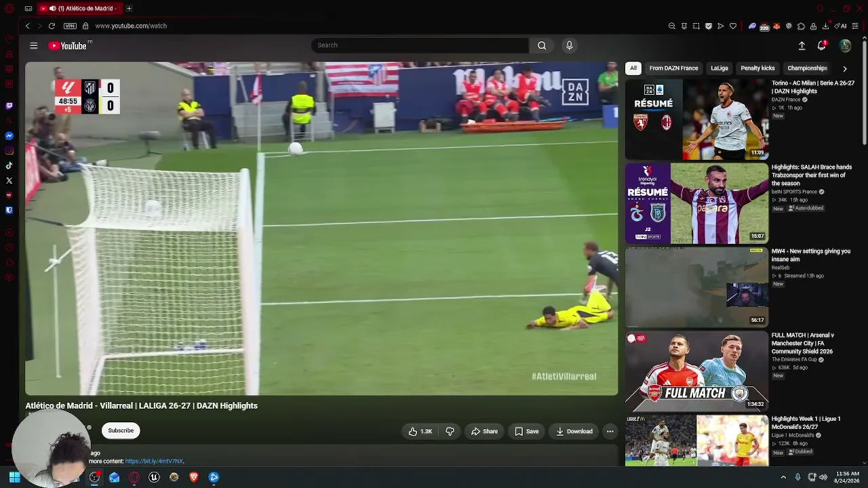Subscribe to the channel
Image resolution: width=868 pixels, height=488 pixels.
coord(121,430)
